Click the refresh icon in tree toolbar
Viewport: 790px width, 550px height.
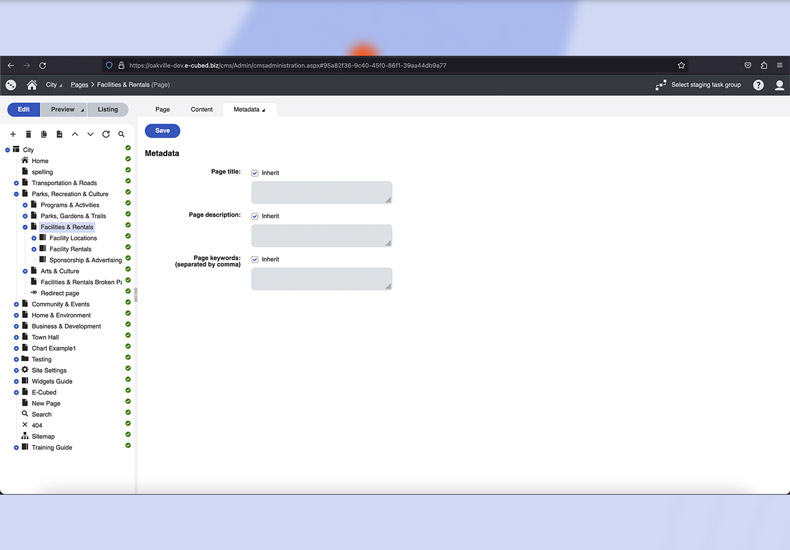tap(106, 134)
